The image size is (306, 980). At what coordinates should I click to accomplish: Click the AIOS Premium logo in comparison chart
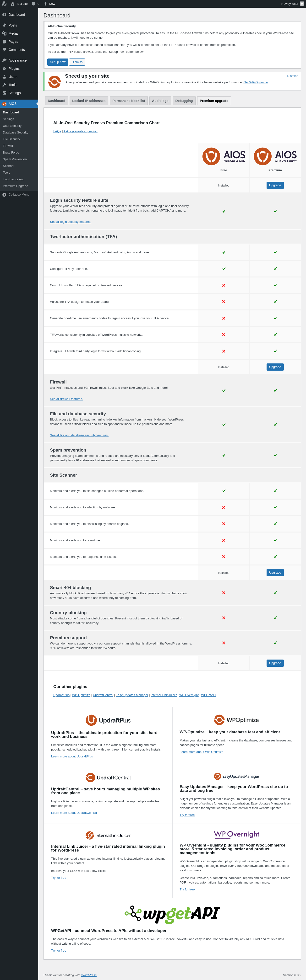point(275,156)
